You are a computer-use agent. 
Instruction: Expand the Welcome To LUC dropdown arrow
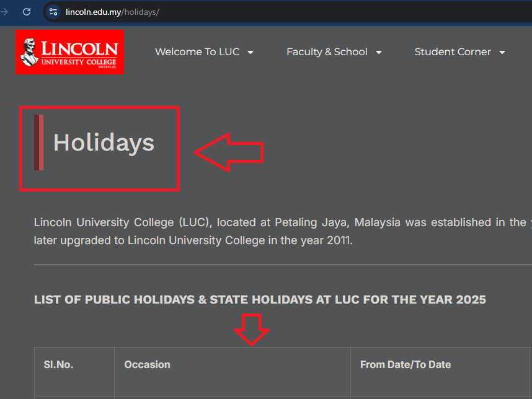(250, 52)
